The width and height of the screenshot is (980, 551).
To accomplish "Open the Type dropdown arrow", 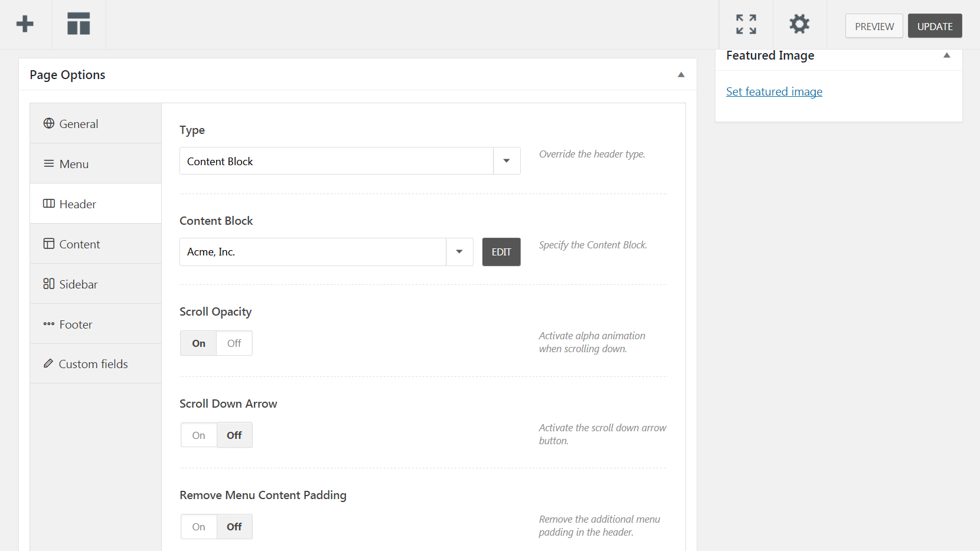I will point(507,161).
